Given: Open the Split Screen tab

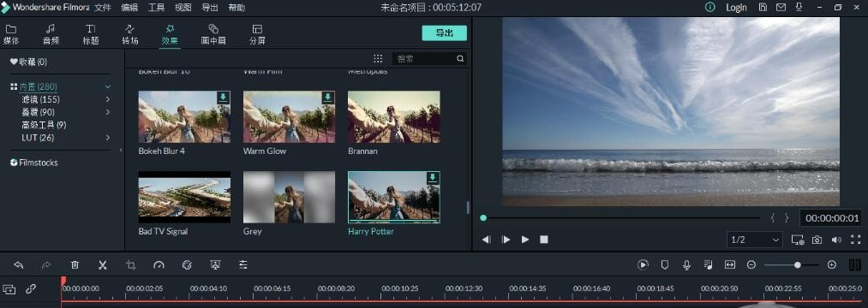Looking at the screenshot, I should (257, 34).
